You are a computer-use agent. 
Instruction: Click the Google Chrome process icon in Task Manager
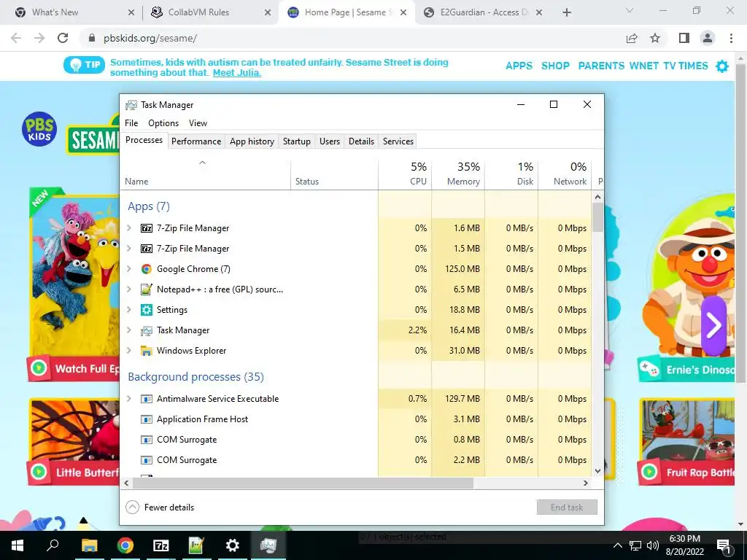[x=146, y=269]
